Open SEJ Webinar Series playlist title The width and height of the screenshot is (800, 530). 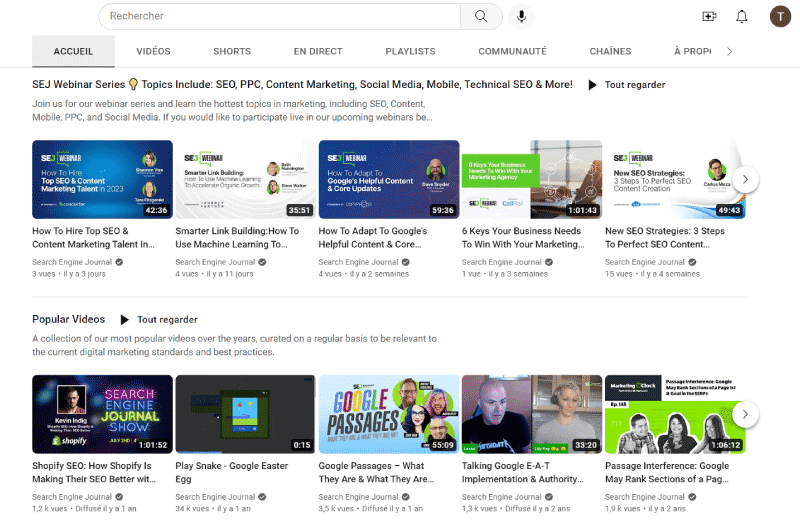[302, 85]
